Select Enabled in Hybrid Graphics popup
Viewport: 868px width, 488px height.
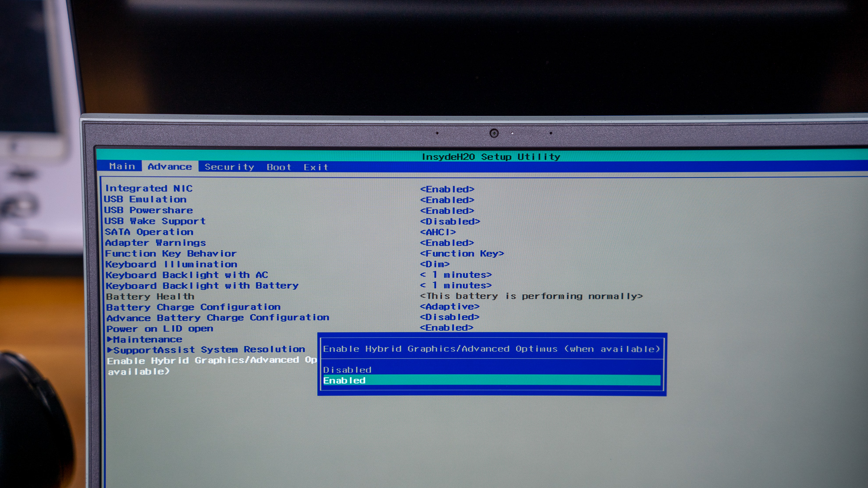point(345,381)
